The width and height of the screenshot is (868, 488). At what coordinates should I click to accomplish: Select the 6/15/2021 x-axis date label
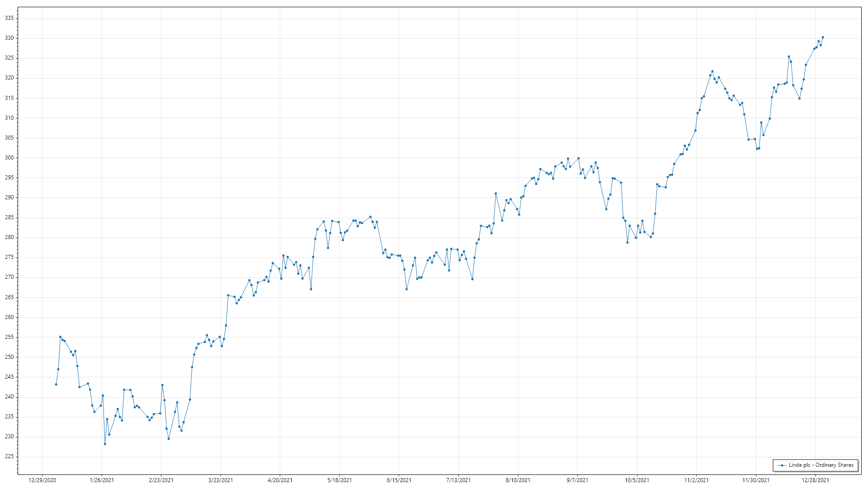coord(399,480)
